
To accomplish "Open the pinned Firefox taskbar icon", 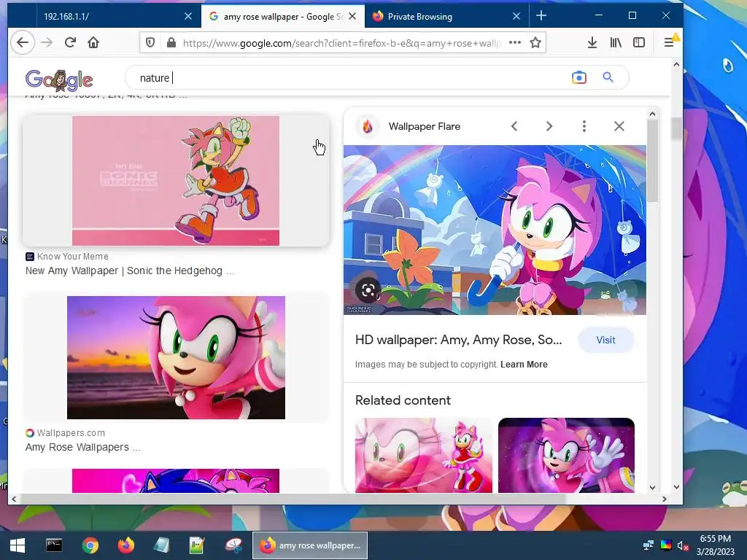I will pyautogui.click(x=125, y=545).
